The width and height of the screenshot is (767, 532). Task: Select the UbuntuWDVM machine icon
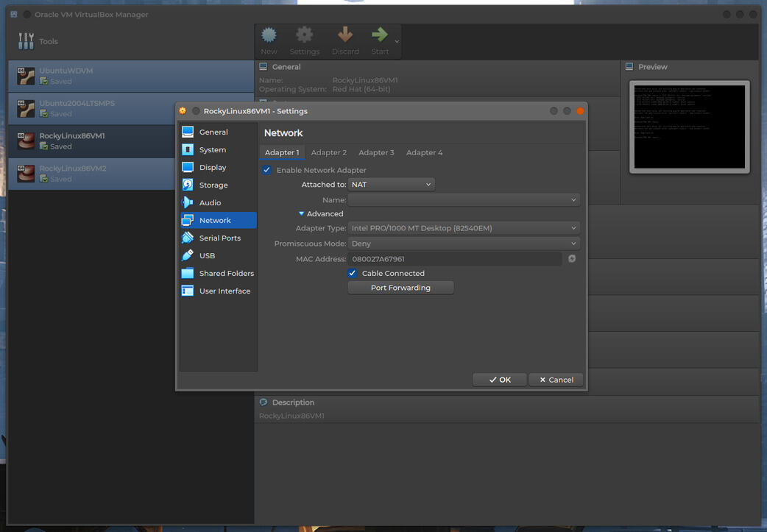coord(26,76)
